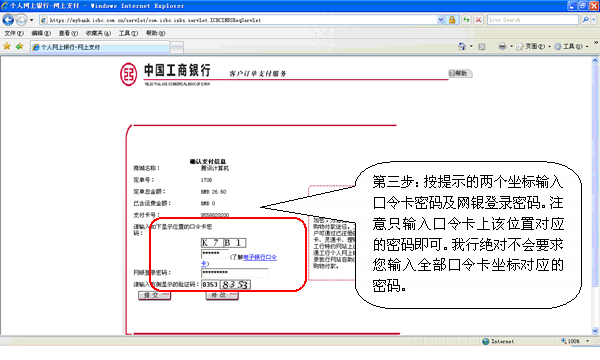Click the Favorites star icon
The image size is (600, 360).
coord(7,47)
